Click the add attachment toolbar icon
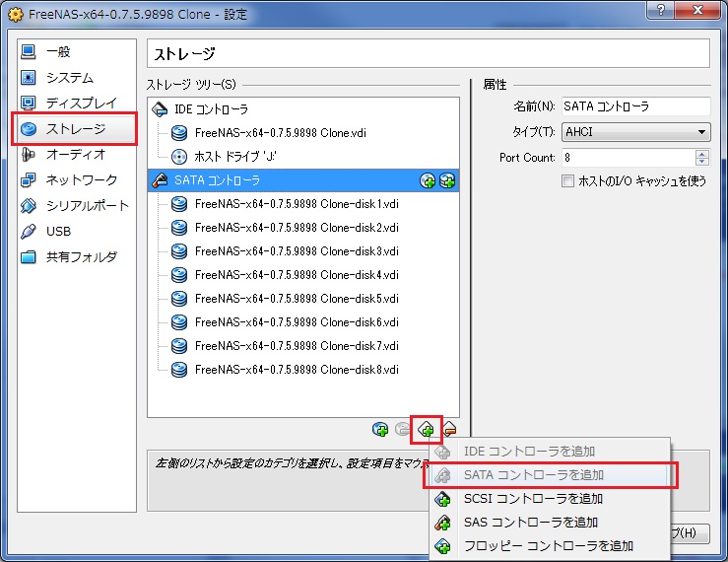Image resolution: width=728 pixels, height=562 pixels. pyautogui.click(x=380, y=429)
